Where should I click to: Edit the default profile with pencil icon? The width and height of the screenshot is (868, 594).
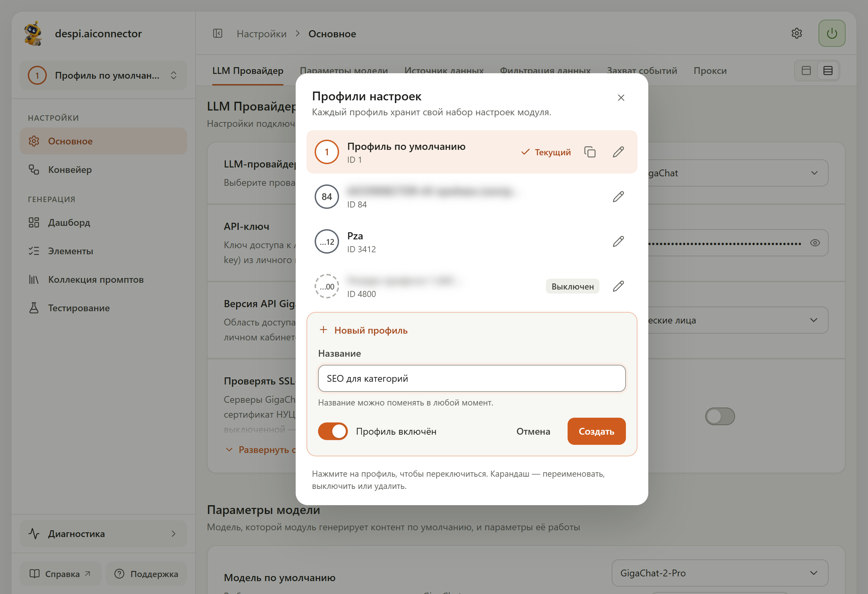point(618,152)
